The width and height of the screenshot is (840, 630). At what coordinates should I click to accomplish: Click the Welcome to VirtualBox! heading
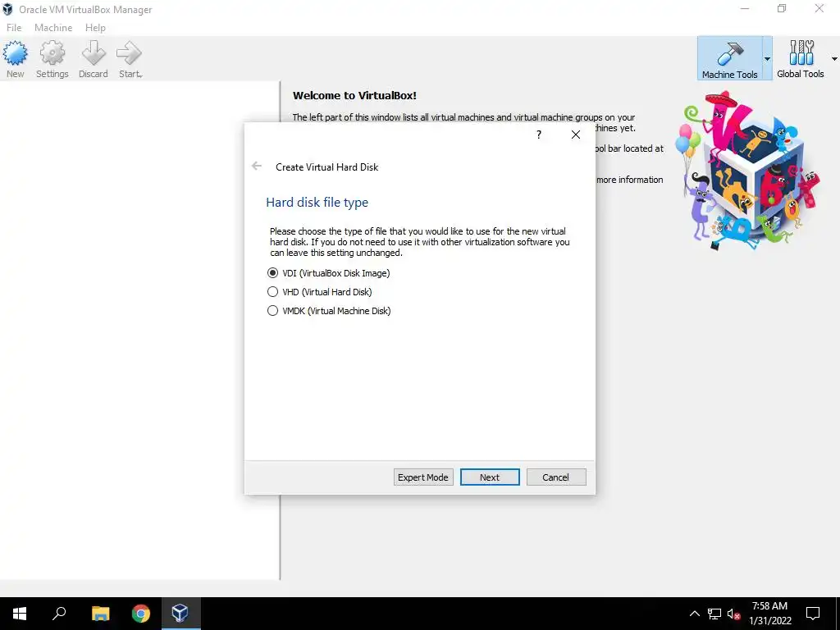coord(354,96)
